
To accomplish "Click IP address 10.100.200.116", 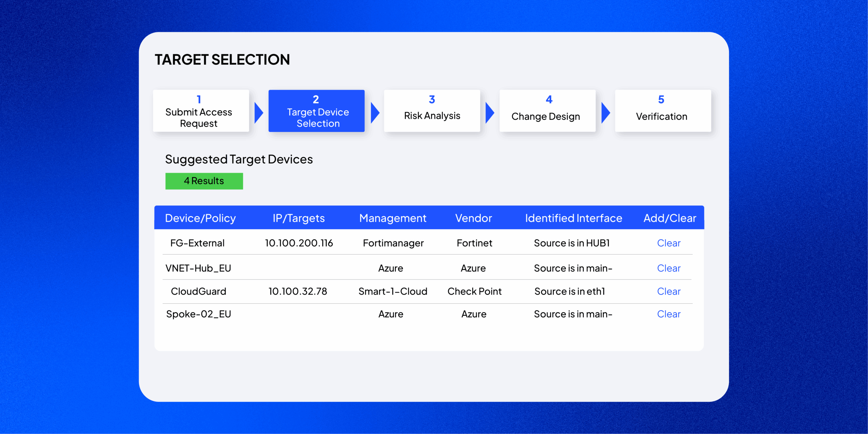I will (x=299, y=243).
